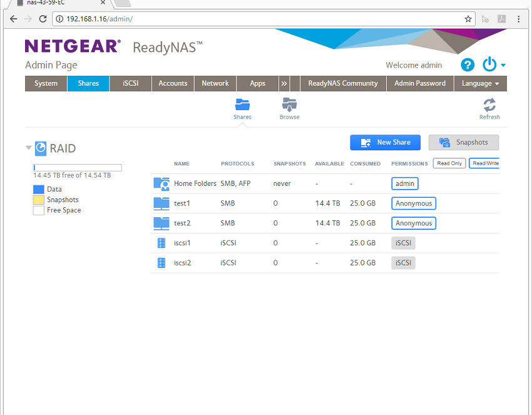The image size is (532, 415).
Task: Select the test1 share name
Action: point(182,203)
